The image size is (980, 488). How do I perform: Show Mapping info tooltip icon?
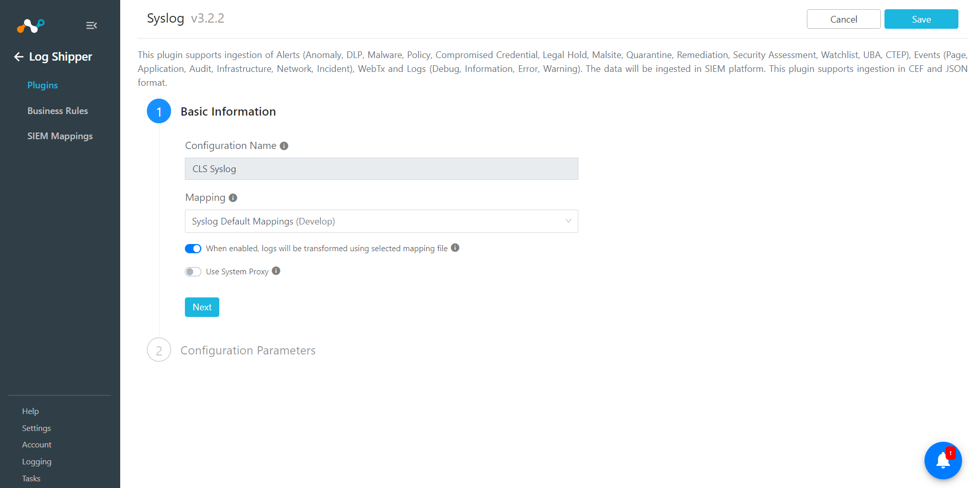click(x=233, y=198)
